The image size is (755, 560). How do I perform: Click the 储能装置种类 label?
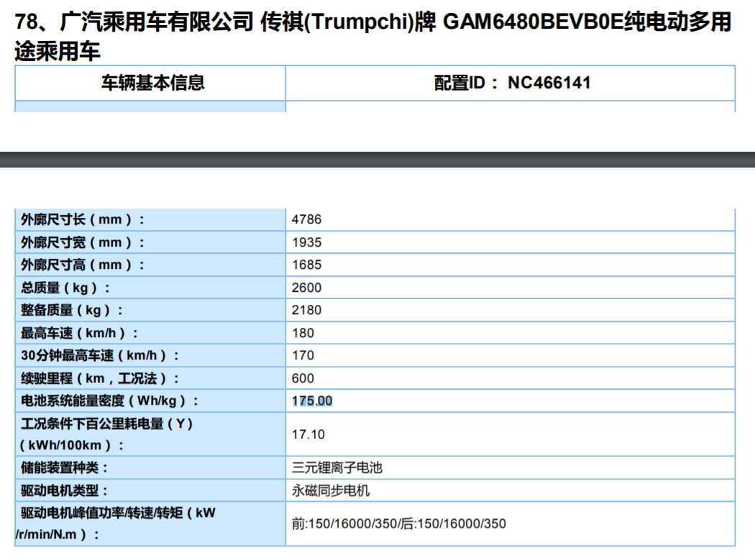pyautogui.click(x=65, y=467)
